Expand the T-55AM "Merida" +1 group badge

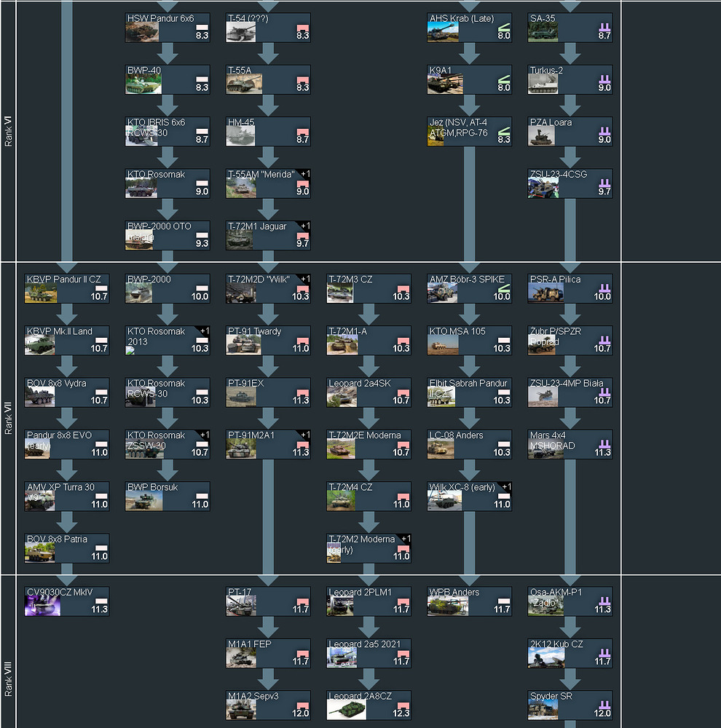pos(305,174)
